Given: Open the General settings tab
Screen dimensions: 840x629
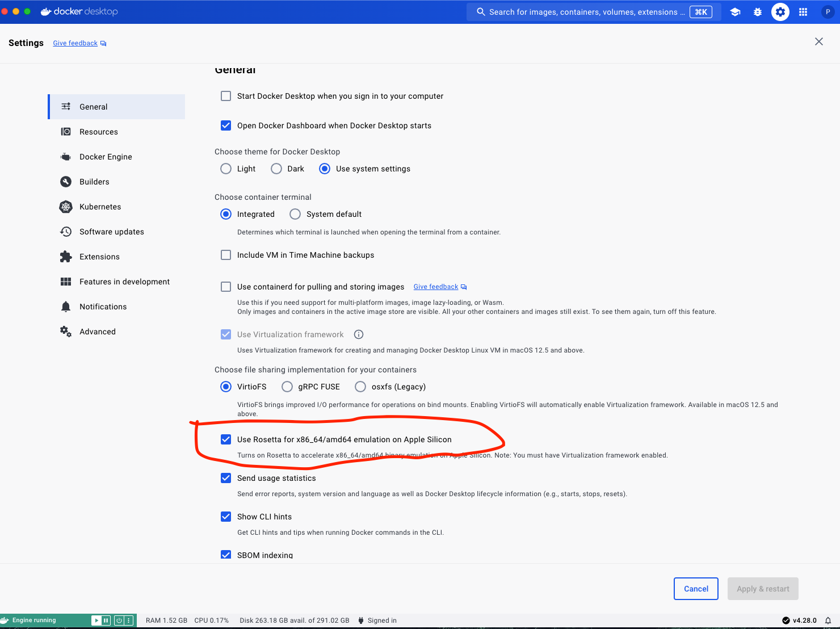Looking at the screenshot, I should click(116, 107).
